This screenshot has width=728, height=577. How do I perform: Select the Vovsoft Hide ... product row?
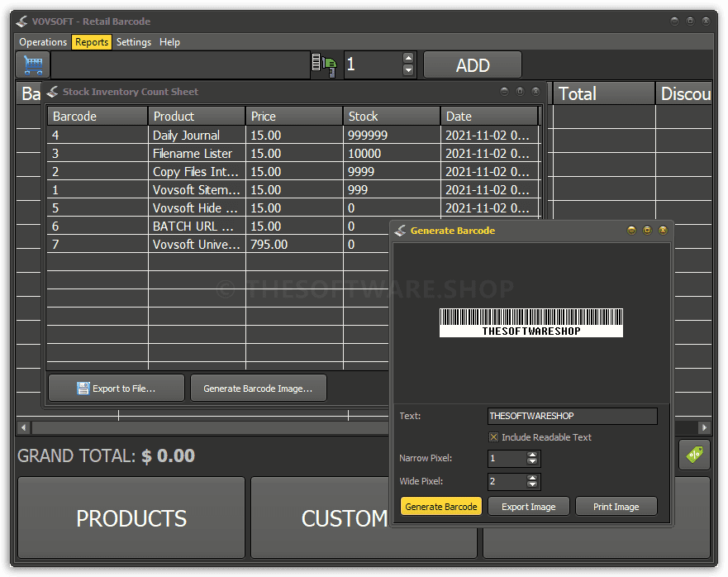click(x=294, y=207)
